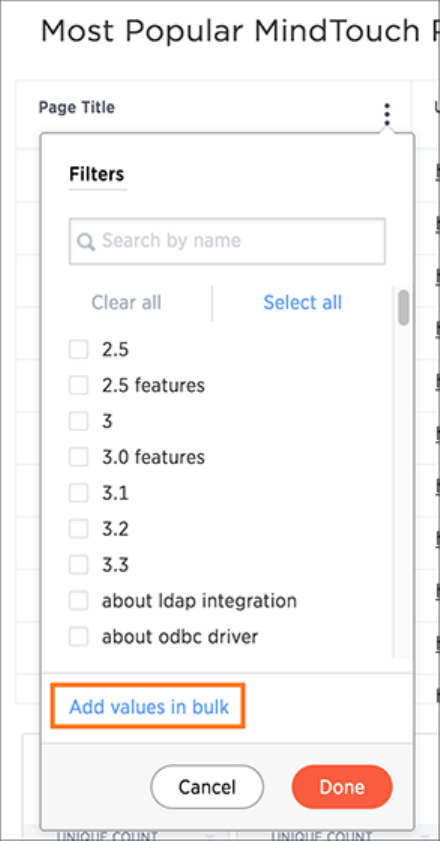This screenshot has width=440, height=841.
Task: Click the Page Title column header
Action: point(77,107)
